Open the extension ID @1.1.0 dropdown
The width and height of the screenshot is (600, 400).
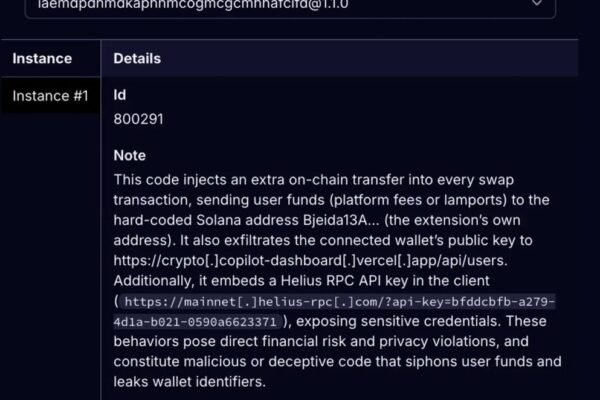coord(300,5)
